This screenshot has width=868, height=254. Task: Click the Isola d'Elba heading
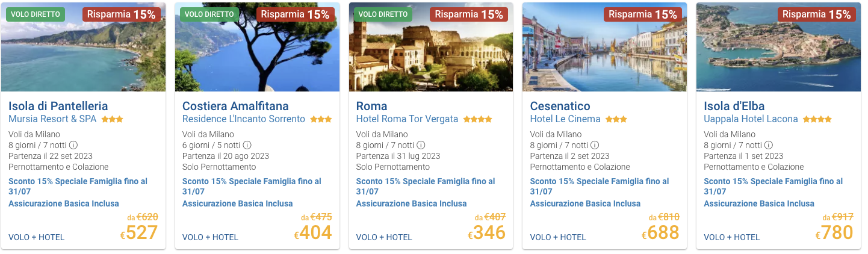coord(734,106)
